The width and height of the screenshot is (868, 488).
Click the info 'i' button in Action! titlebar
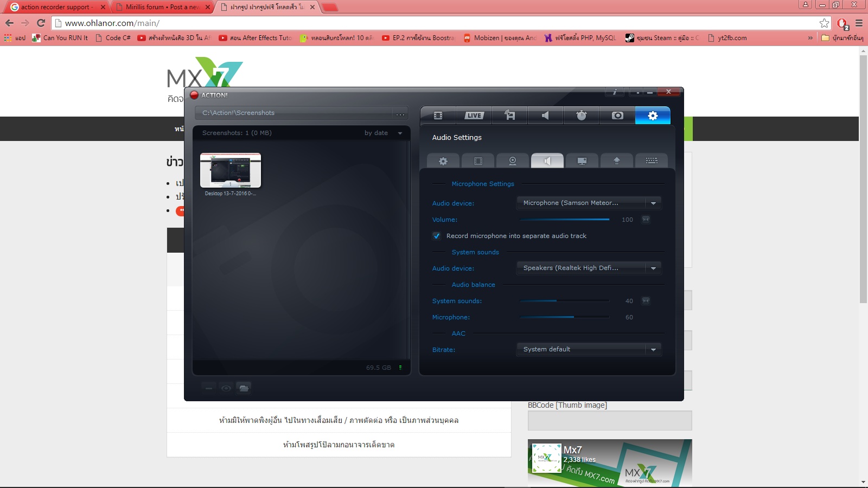[x=615, y=92]
